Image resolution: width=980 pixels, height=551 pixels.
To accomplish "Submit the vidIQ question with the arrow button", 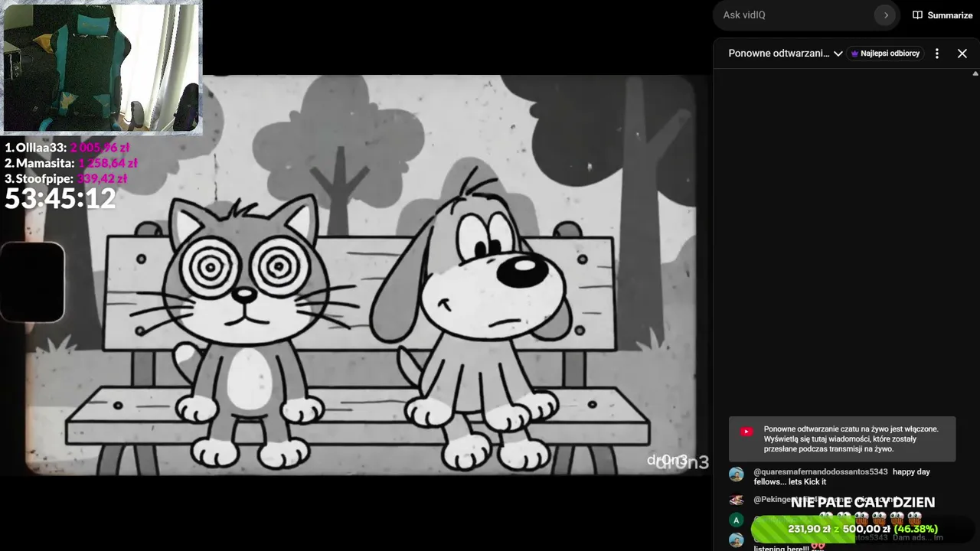I will coord(886,15).
